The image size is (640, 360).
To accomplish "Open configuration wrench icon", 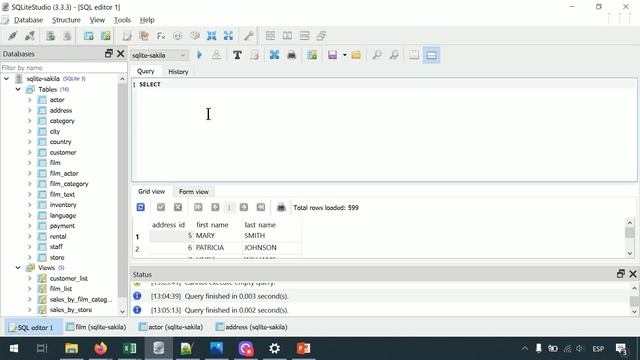I will point(249,36).
